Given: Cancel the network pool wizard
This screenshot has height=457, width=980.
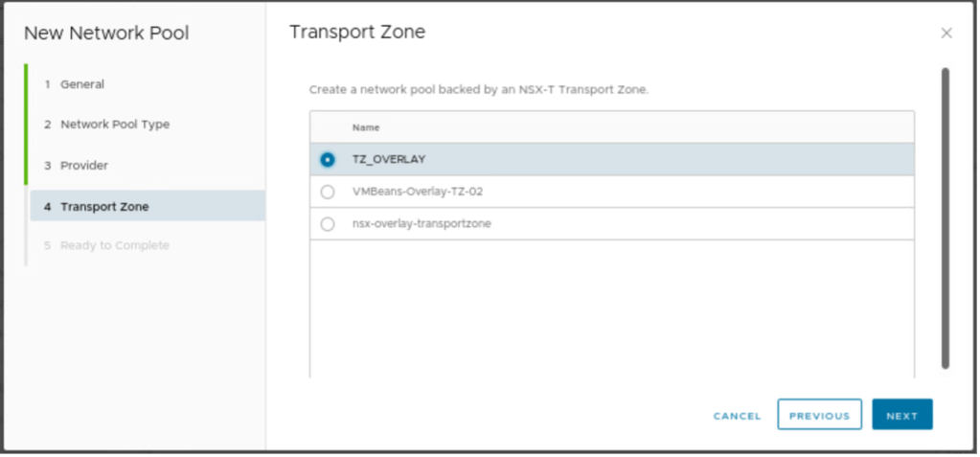Looking at the screenshot, I should point(737,416).
